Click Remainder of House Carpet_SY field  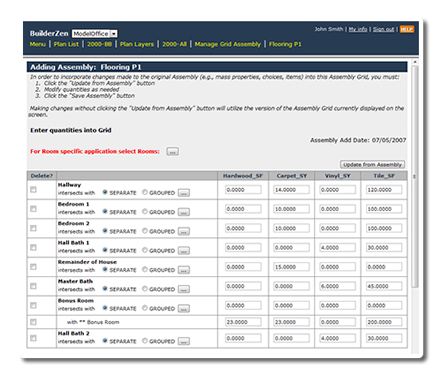[292, 267]
